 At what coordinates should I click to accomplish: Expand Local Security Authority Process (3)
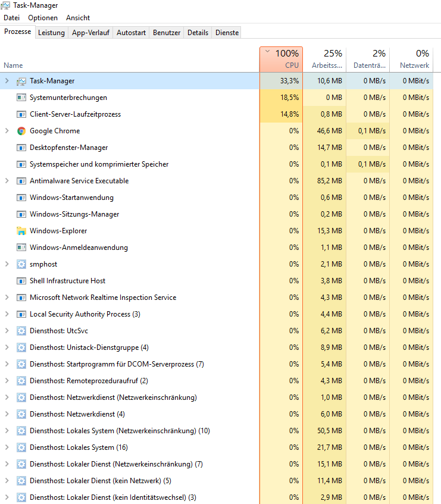[x=7, y=314]
